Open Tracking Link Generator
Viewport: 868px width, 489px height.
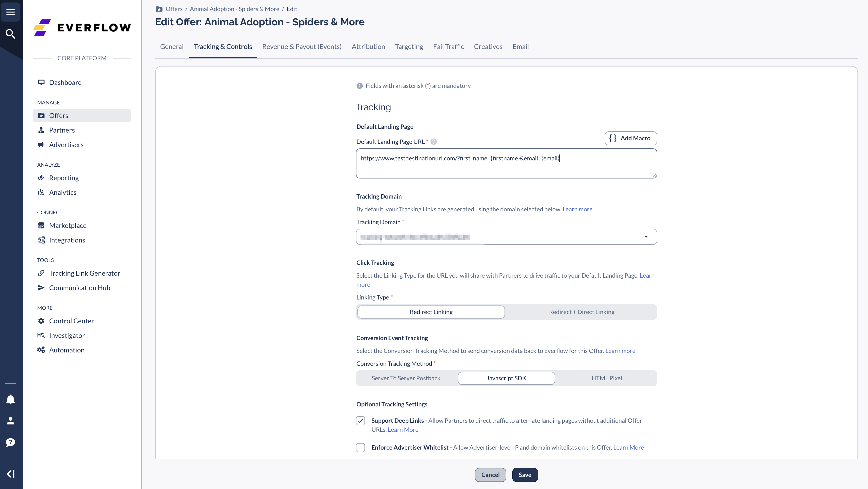click(x=82, y=273)
